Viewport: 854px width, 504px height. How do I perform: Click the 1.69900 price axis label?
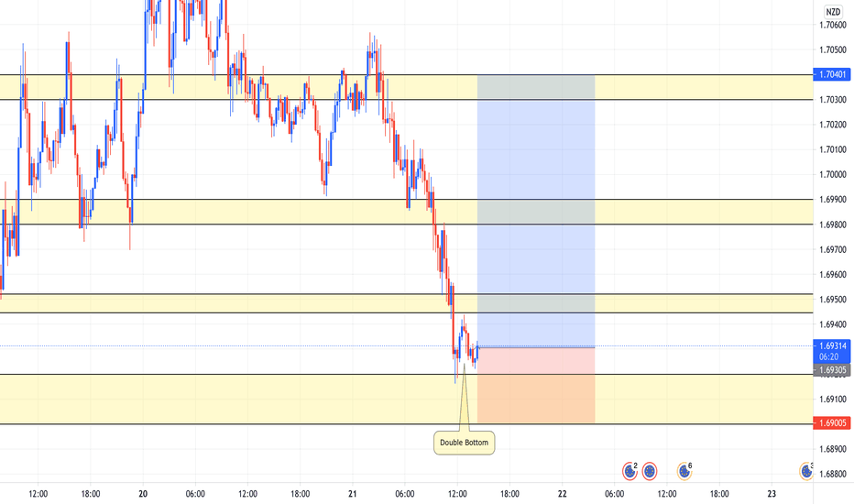[833, 200]
